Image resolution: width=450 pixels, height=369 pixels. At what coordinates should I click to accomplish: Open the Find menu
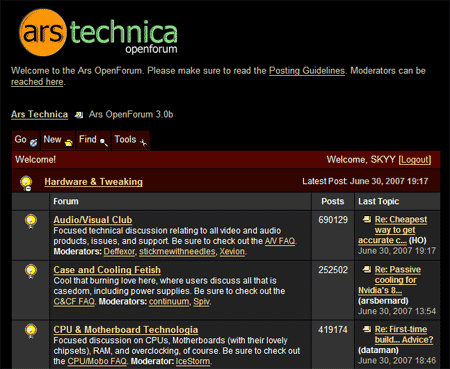coord(93,140)
